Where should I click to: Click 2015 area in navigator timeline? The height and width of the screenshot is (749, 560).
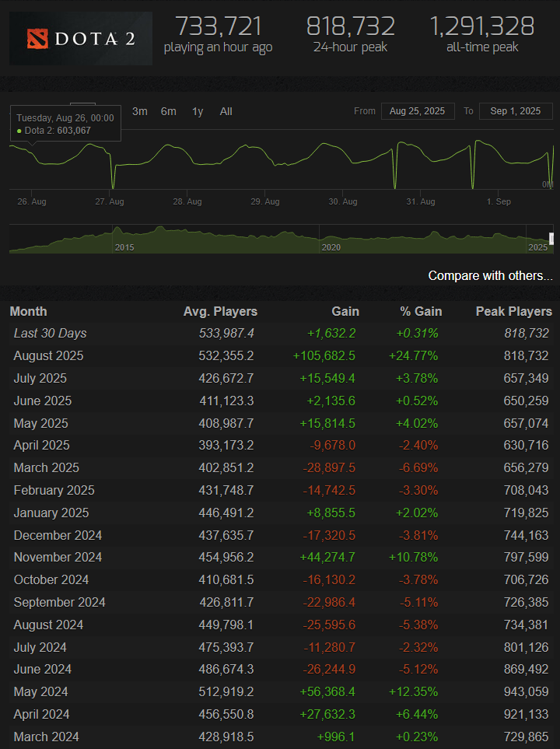click(124, 247)
